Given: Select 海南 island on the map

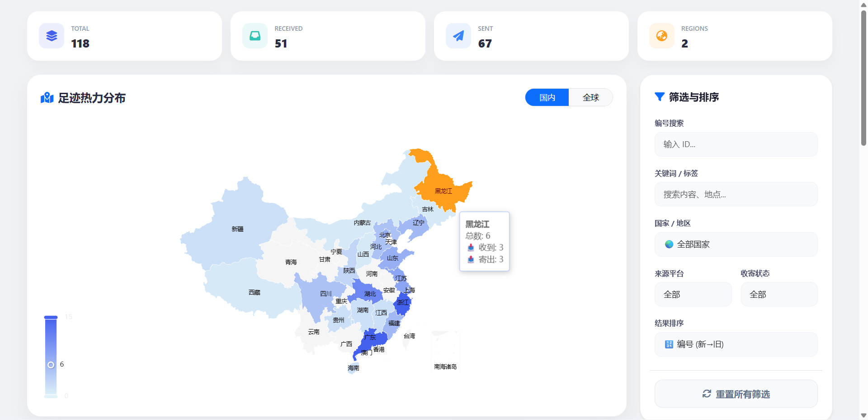Looking at the screenshot, I should [353, 368].
